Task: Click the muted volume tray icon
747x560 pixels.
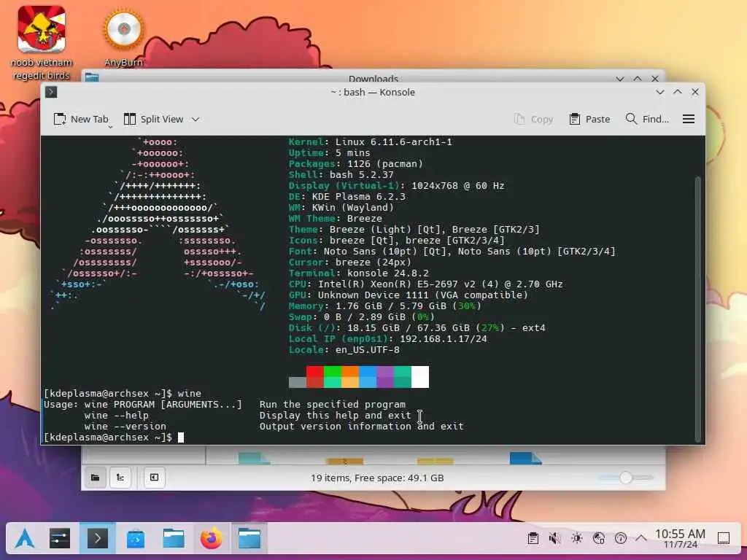Action: tap(554, 539)
